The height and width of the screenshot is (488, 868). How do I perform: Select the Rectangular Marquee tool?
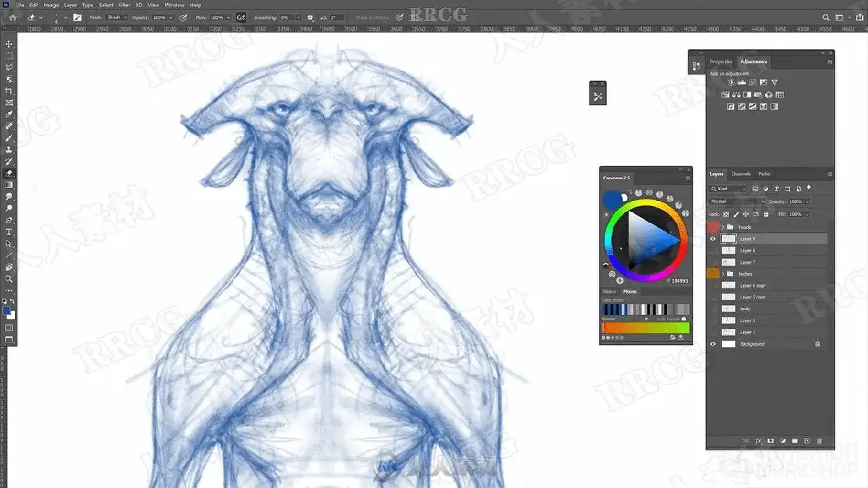[9, 55]
